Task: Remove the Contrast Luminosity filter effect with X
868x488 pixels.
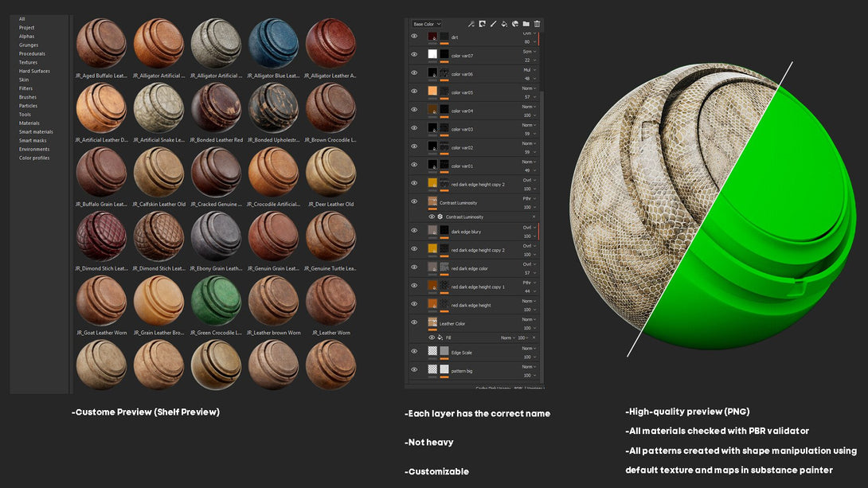Action: click(534, 217)
